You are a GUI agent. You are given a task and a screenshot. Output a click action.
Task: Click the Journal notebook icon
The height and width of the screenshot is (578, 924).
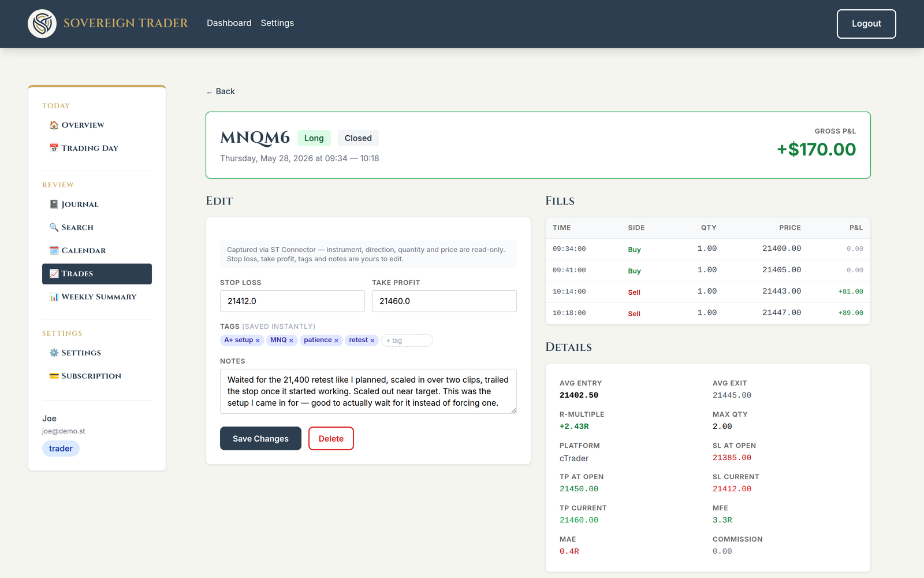point(54,204)
